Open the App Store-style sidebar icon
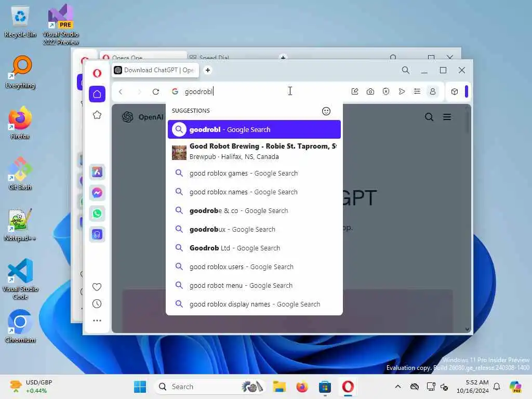This screenshot has height=399, width=532. pyautogui.click(x=97, y=172)
